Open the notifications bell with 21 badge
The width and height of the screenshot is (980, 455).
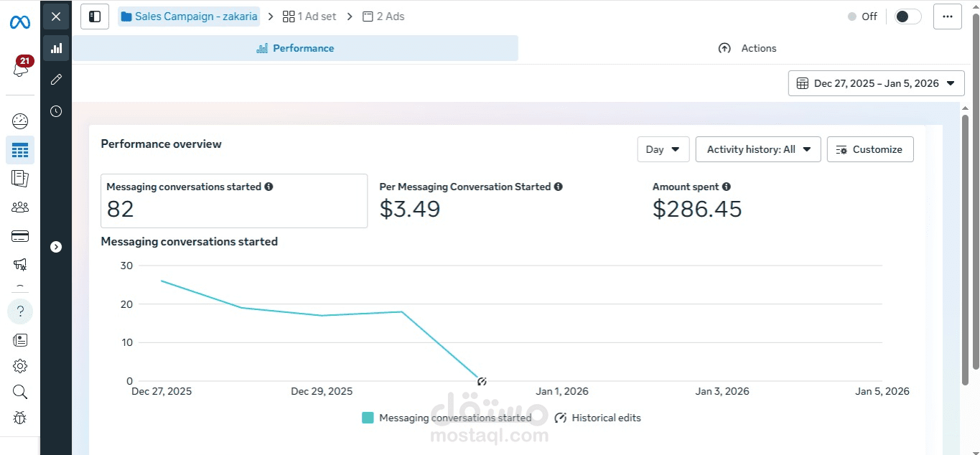(21, 67)
